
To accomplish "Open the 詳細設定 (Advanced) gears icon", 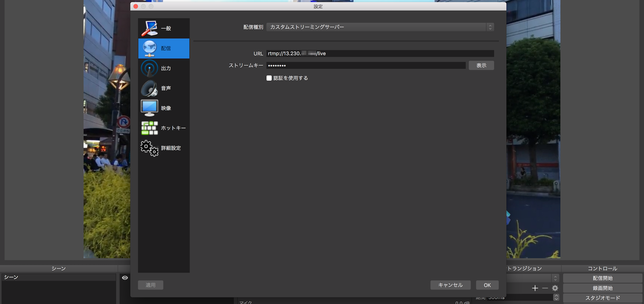I will click(x=149, y=148).
